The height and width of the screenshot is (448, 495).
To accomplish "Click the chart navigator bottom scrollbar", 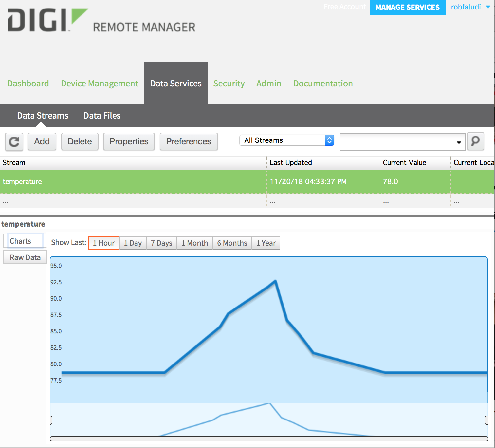I will 269,439.
